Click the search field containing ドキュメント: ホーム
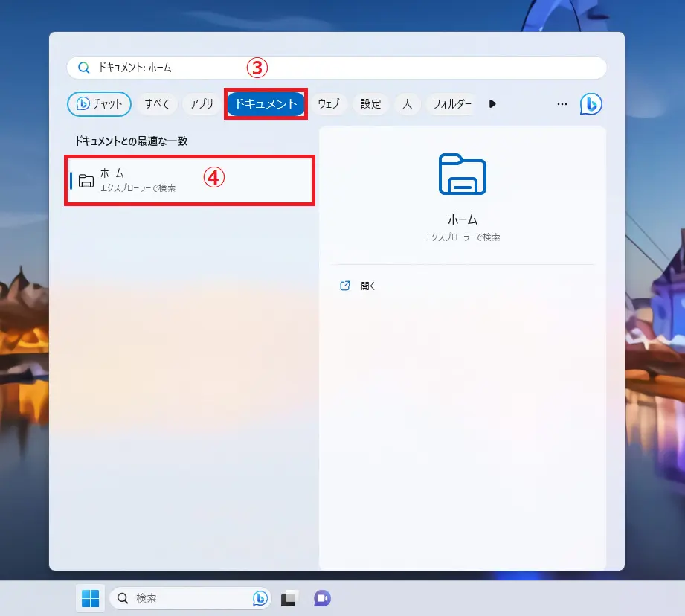 tap(336, 68)
